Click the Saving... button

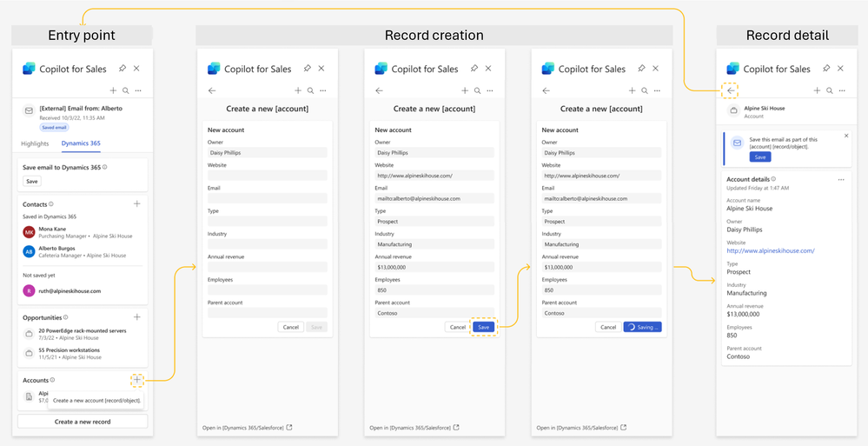[643, 328]
